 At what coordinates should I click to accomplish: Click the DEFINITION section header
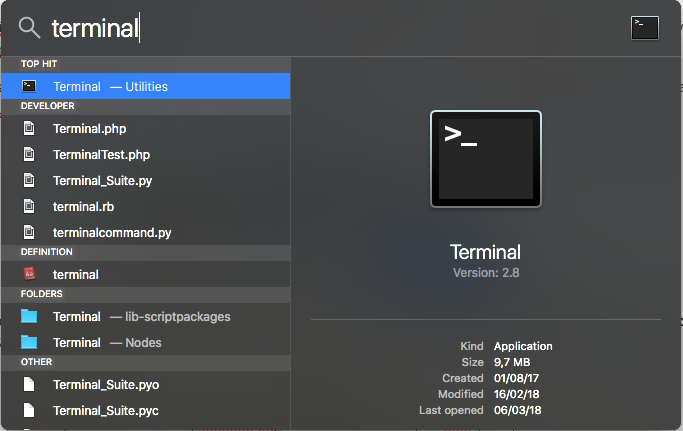pos(47,252)
